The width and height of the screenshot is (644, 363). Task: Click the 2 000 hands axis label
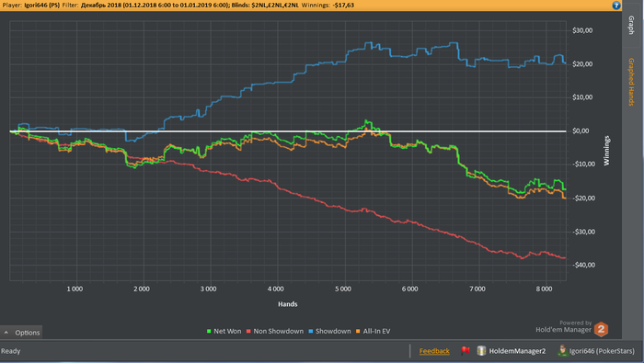(142, 289)
